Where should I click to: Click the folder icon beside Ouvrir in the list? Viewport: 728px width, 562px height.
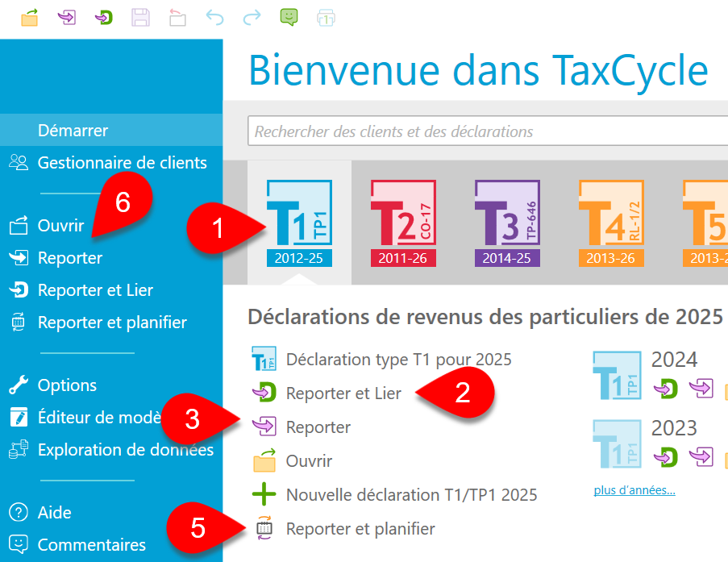tap(264, 460)
